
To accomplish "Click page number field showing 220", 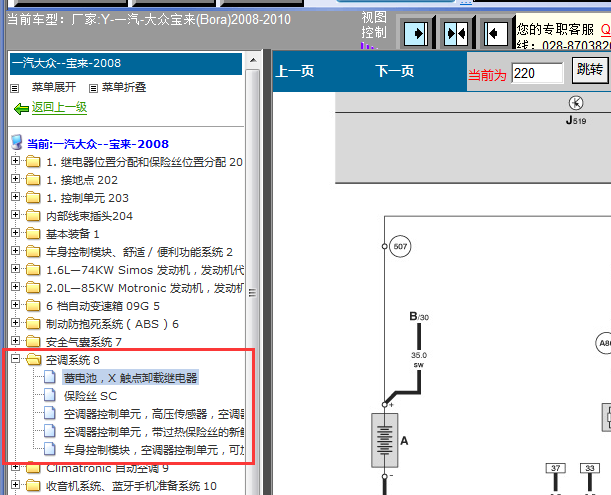I will point(537,73).
